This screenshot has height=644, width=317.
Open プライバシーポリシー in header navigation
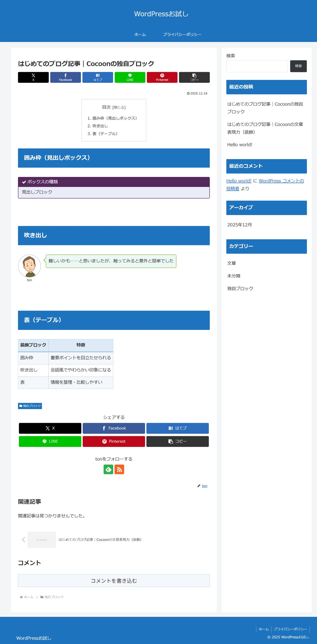click(x=182, y=34)
